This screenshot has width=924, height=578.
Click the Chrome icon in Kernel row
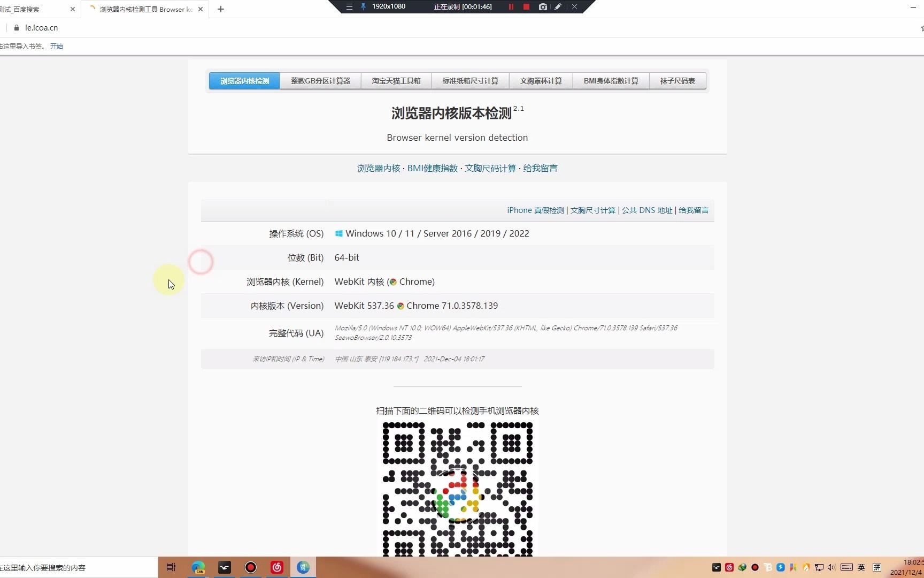click(393, 282)
